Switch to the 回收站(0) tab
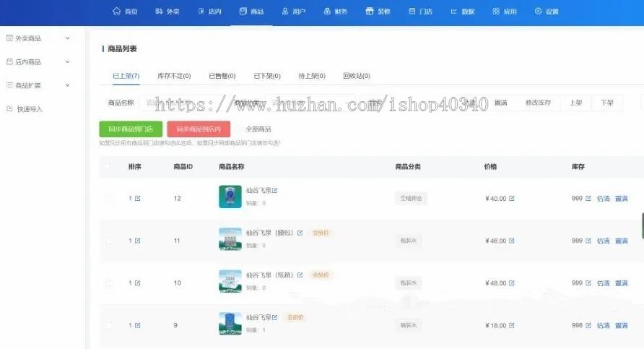Viewport: 644px width, 349px height. [x=357, y=76]
